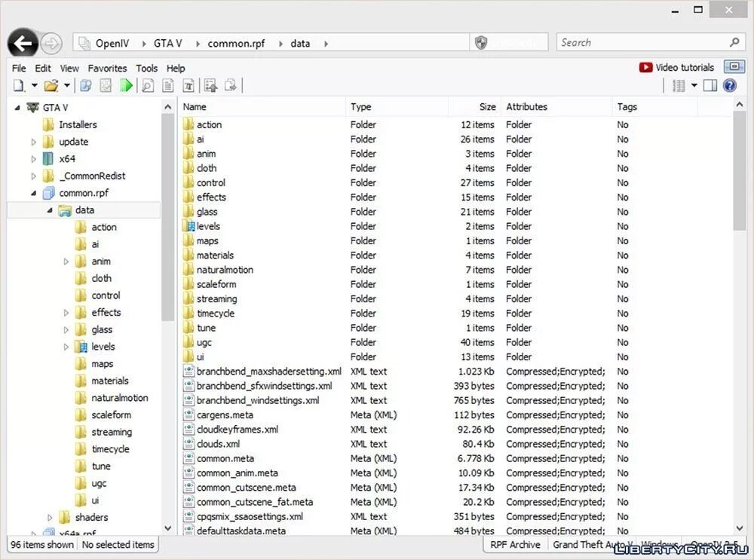Image resolution: width=754 pixels, height=560 pixels.
Task: Toggle the highlighted window mode button
Action: [x=734, y=67]
